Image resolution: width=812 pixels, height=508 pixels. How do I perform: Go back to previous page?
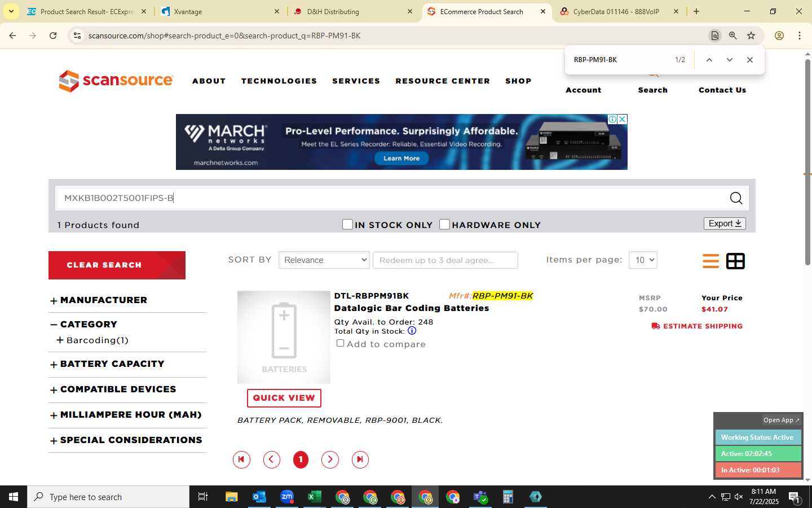tap(12, 36)
